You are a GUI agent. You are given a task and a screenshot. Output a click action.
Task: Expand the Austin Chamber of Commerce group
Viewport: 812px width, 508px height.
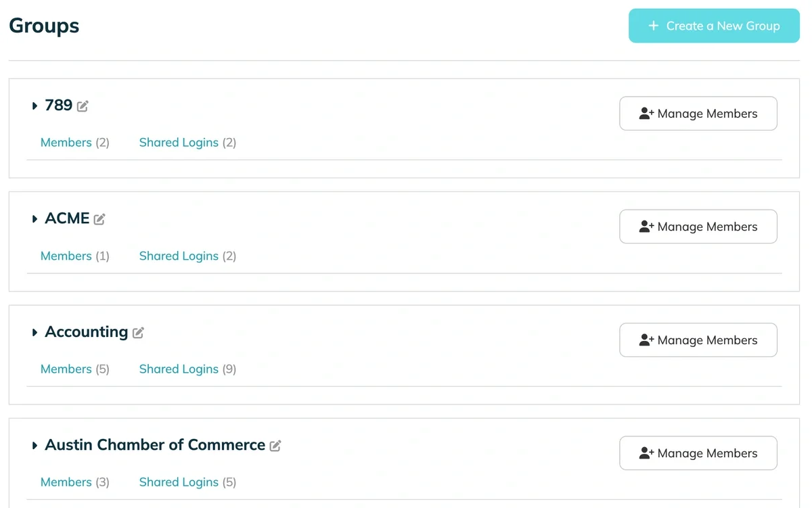tap(35, 446)
